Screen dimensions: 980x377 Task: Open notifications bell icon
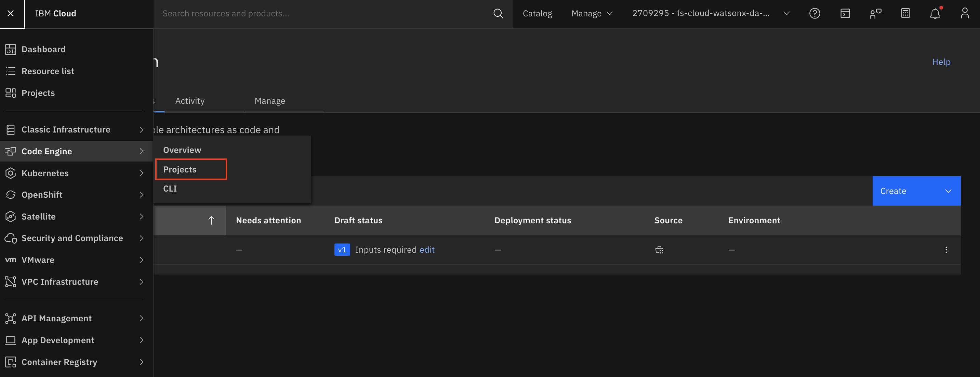click(935, 14)
